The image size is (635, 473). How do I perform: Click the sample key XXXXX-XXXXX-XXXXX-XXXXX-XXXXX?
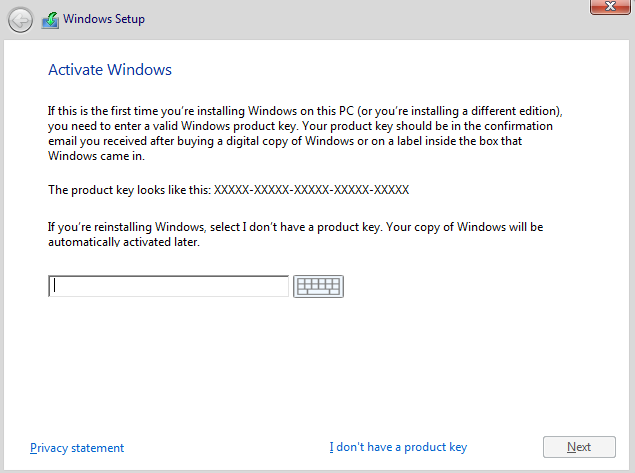coord(312,189)
